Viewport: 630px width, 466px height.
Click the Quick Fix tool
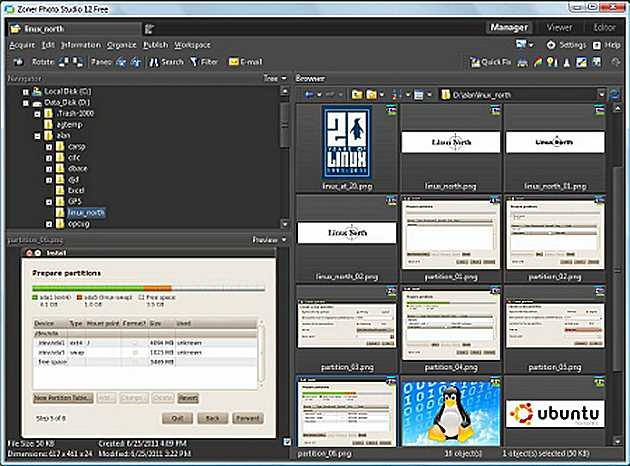tap(490, 62)
